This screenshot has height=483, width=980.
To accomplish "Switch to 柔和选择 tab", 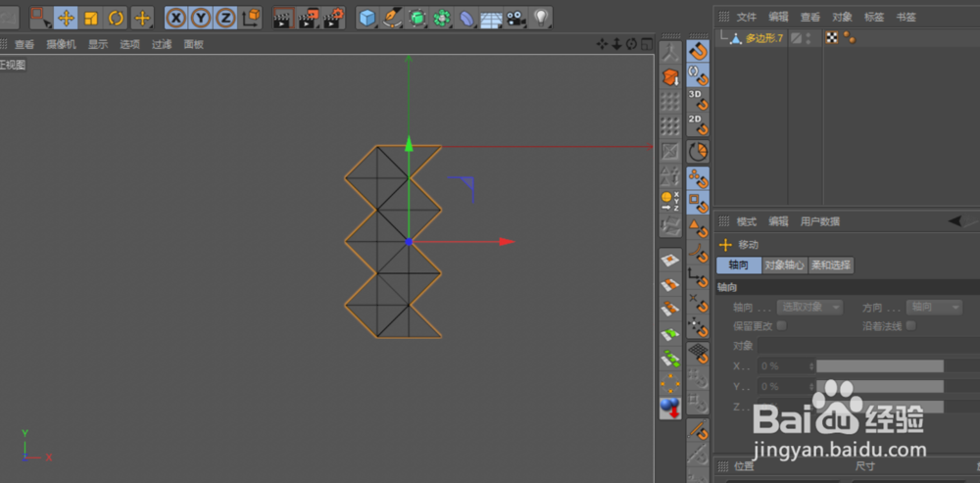I will click(x=831, y=265).
